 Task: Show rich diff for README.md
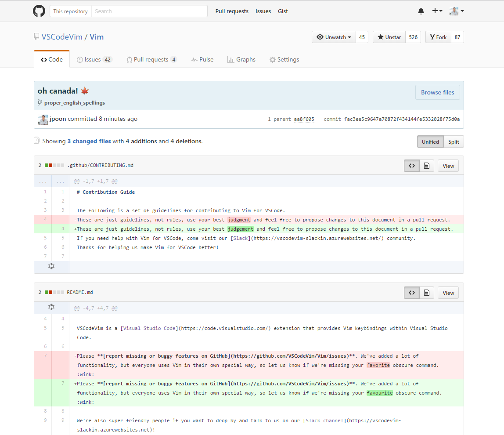pyautogui.click(x=426, y=293)
